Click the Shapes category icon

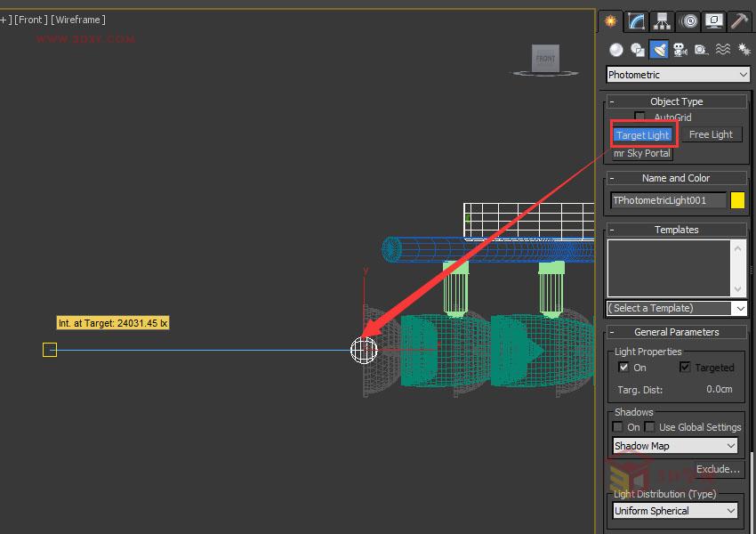pyautogui.click(x=639, y=49)
